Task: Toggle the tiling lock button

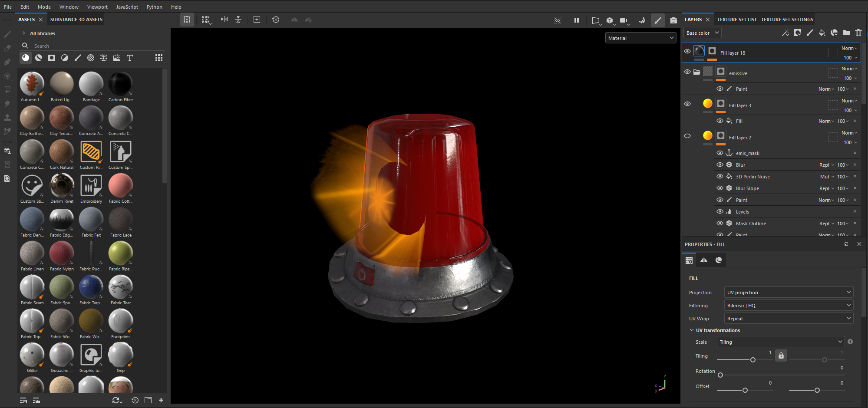Action: 781,356
